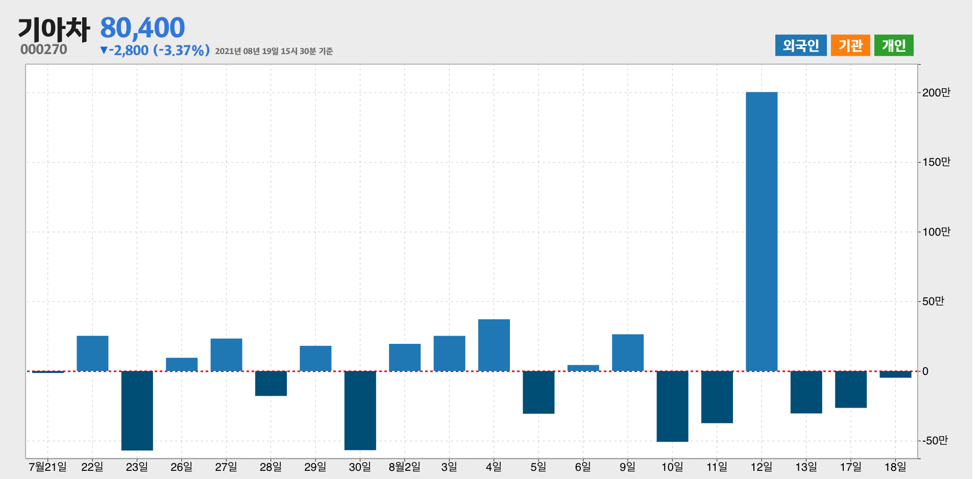Click the 200만 y-axis label

[936, 92]
